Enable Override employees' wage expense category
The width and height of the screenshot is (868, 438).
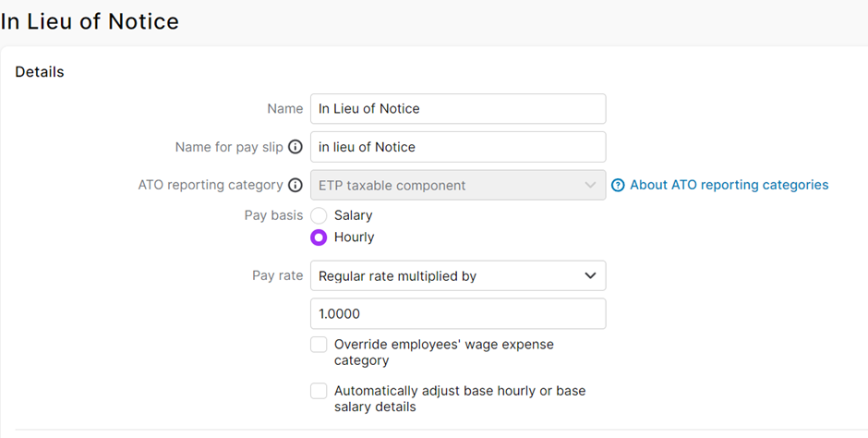point(319,345)
